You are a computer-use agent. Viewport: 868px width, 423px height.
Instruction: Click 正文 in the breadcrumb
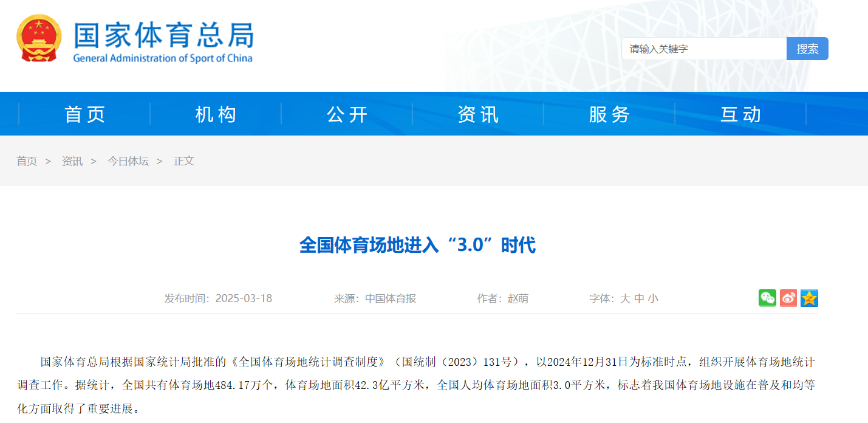184,161
